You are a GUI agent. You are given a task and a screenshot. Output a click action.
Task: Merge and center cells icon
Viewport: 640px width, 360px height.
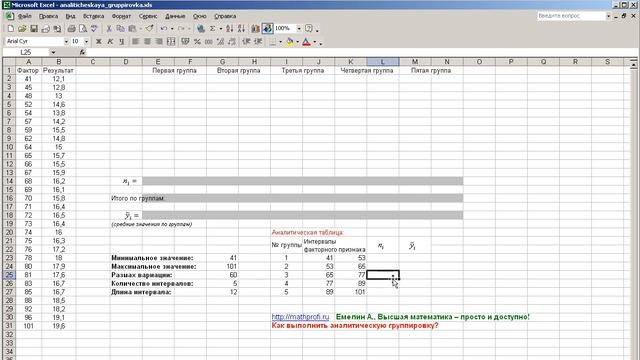[x=171, y=42]
